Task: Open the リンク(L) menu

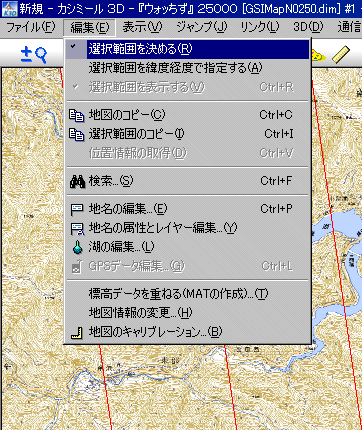Action: tap(260, 27)
